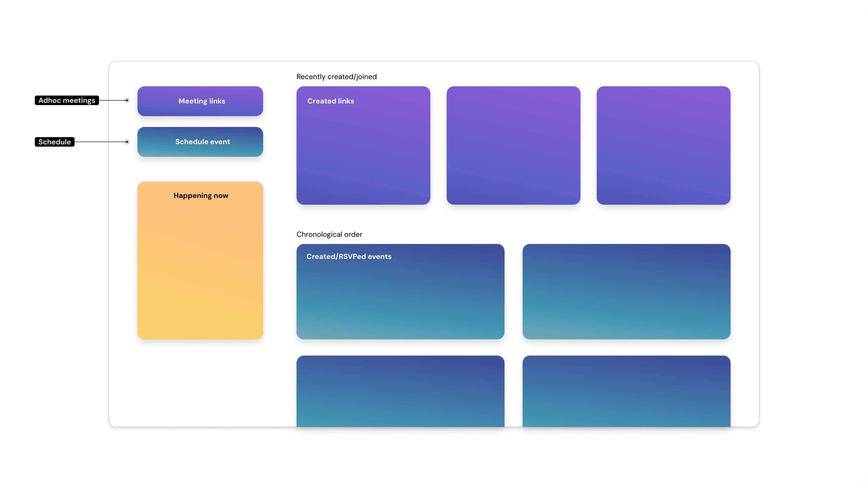Select the bottom-right blue event card

click(626, 391)
